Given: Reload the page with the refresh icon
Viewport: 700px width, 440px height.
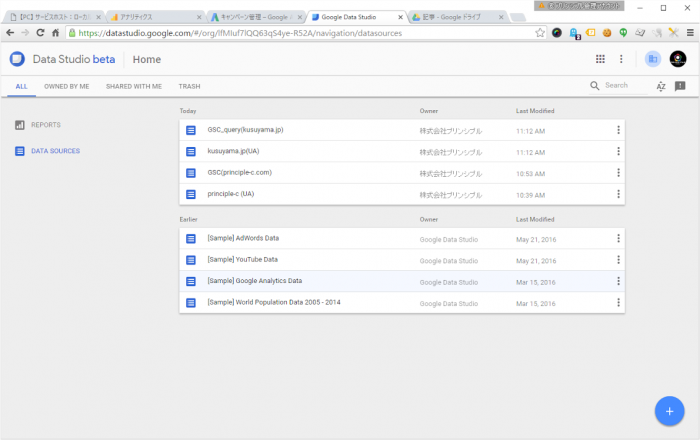Looking at the screenshot, I should [x=40, y=33].
